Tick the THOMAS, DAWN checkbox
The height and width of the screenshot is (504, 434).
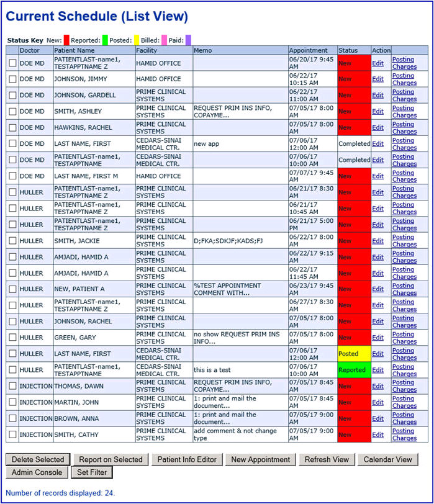[12, 386]
